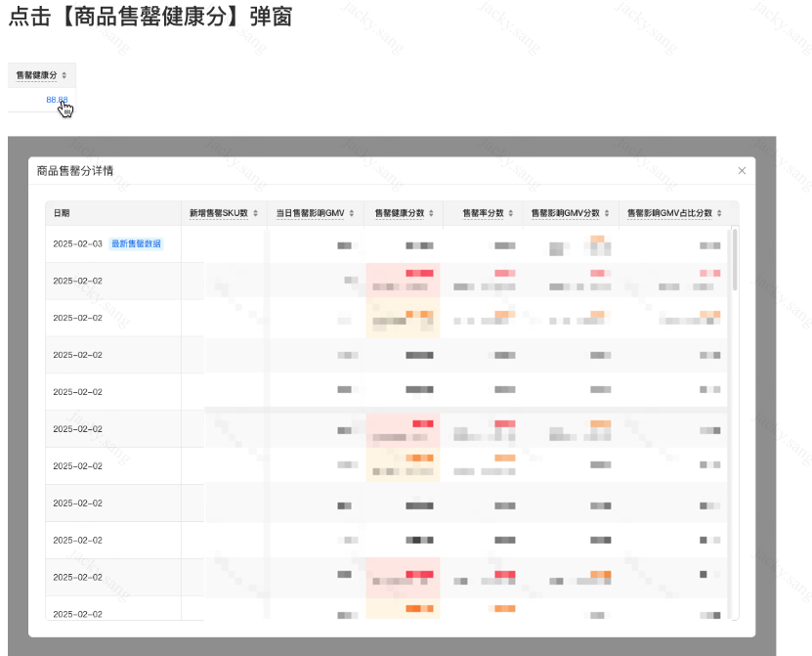This screenshot has width=812, height=656.
Task: Toggle descending sort on 当日售罄影响GMV
Action: tap(351, 212)
